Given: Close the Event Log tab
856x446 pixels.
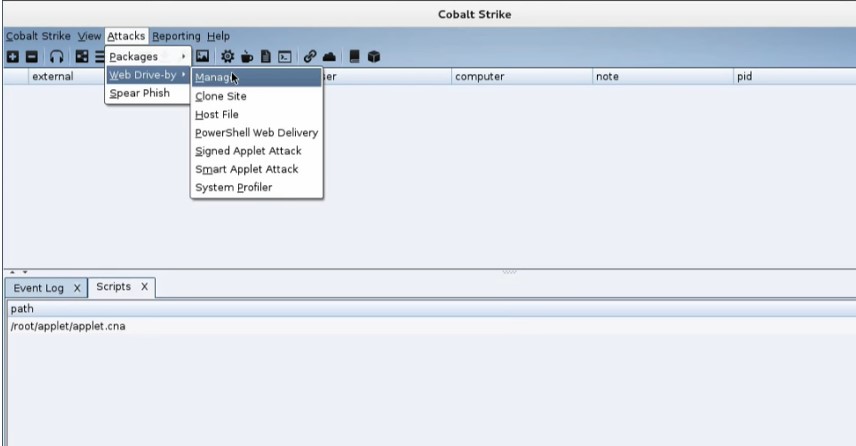Looking at the screenshot, I should coord(77,288).
